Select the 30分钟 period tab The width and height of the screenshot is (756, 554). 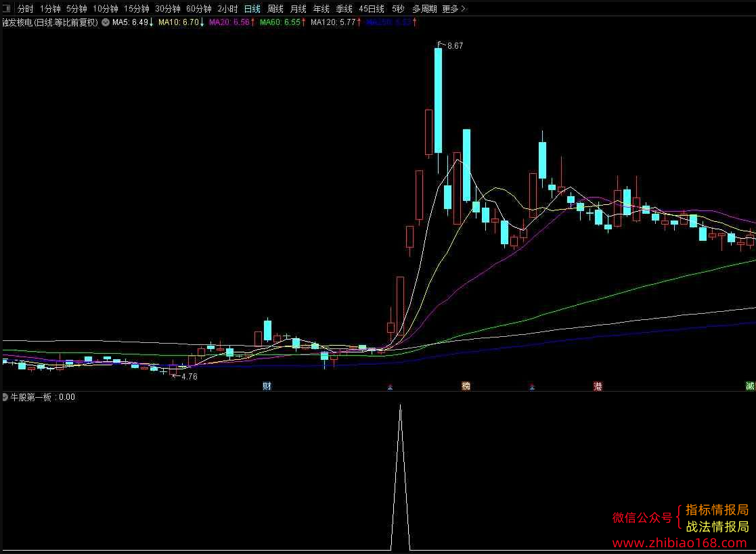click(168, 9)
